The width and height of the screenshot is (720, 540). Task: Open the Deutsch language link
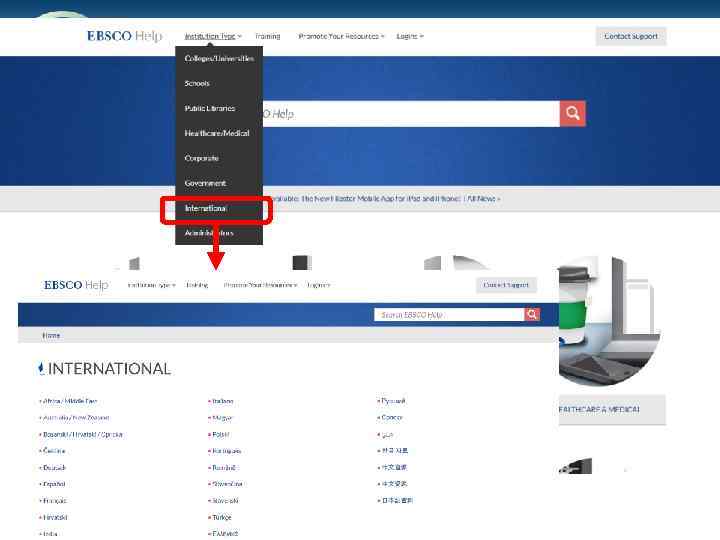54,467
